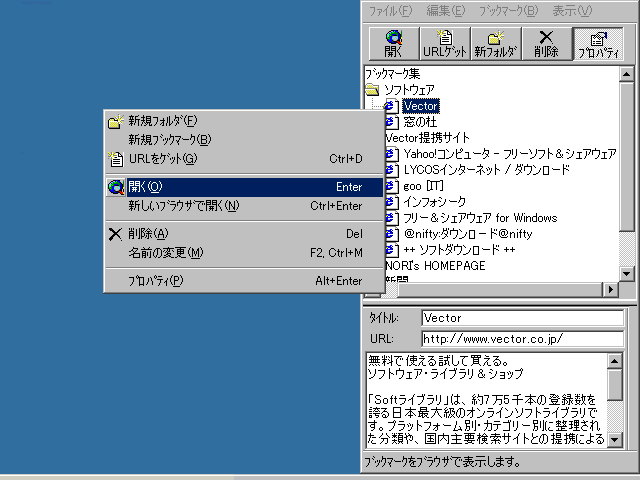This screenshot has height=480, width=640.
Task: Click the description scrollbar thumb
Action: (615, 384)
